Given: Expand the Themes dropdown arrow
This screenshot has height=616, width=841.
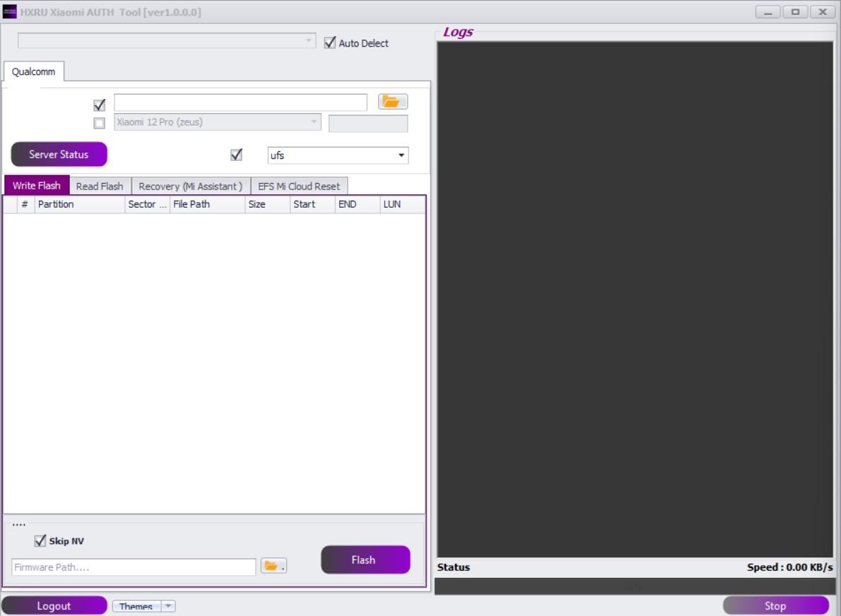Looking at the screenshot, I should pyautogui.click(x=168, y=606).
